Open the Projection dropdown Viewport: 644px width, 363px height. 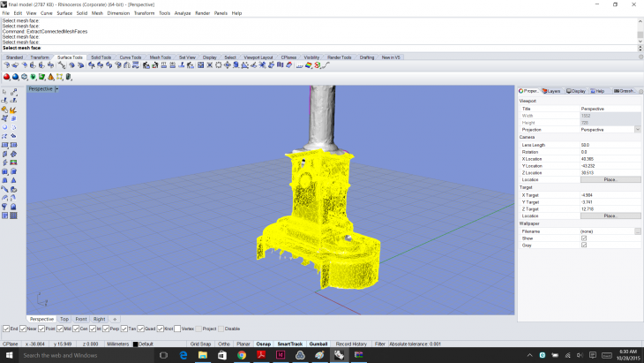[637, 129]
